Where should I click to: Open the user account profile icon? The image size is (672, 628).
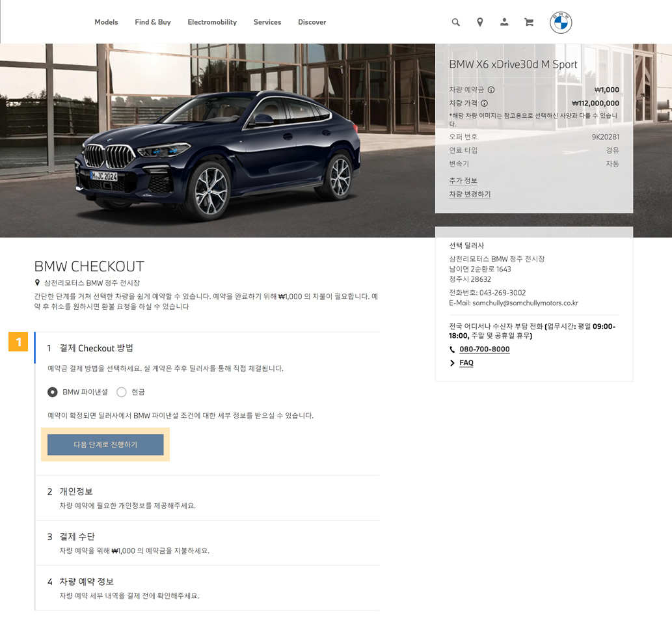[x=504, y=21]
